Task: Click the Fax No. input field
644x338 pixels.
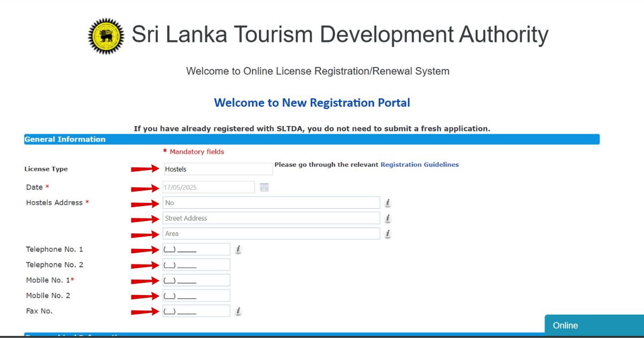Action: (196, 311)
